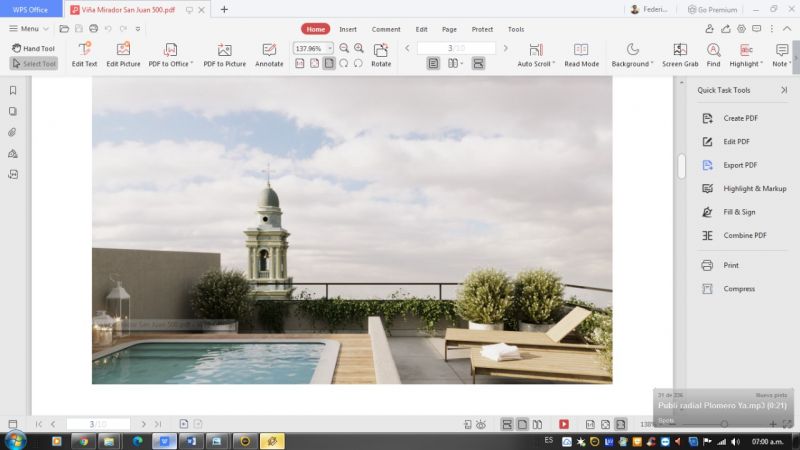The image size is (800, 450).
Task: Start Screen Grab tool
Action: (680, 55)
